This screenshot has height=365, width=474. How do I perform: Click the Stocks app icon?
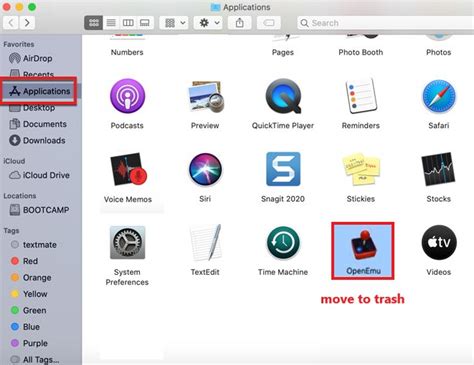(439, 169)
